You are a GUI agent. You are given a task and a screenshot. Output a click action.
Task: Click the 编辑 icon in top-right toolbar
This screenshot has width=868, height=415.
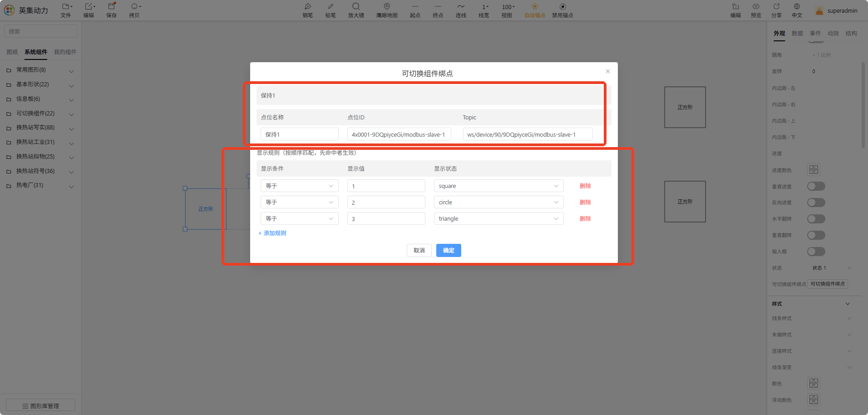735,6
